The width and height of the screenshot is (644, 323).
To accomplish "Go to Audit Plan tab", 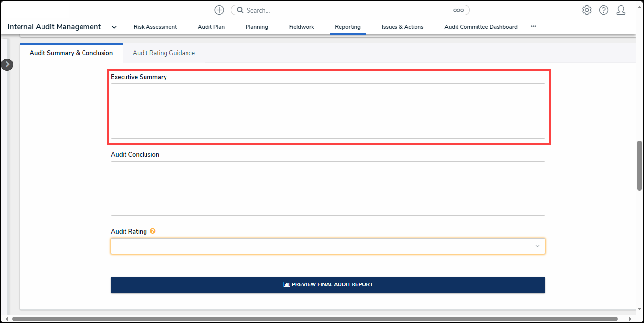I will pyautogui.click(x=211, y=27).
